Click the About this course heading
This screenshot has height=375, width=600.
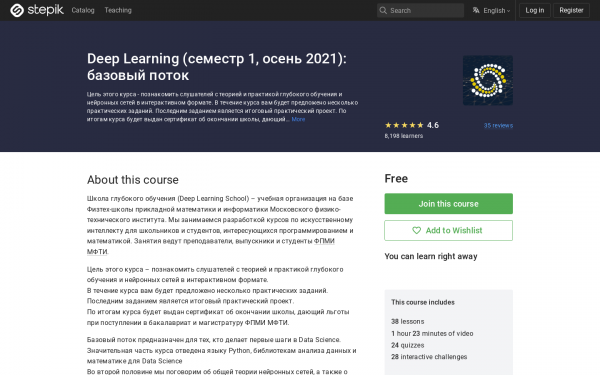[x=132, y=180]
